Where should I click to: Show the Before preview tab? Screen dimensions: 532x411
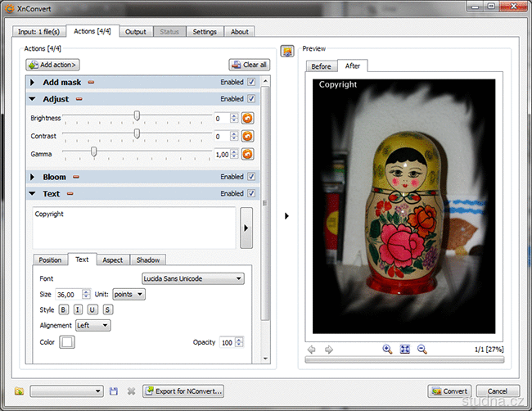click(x=322, y=66)
